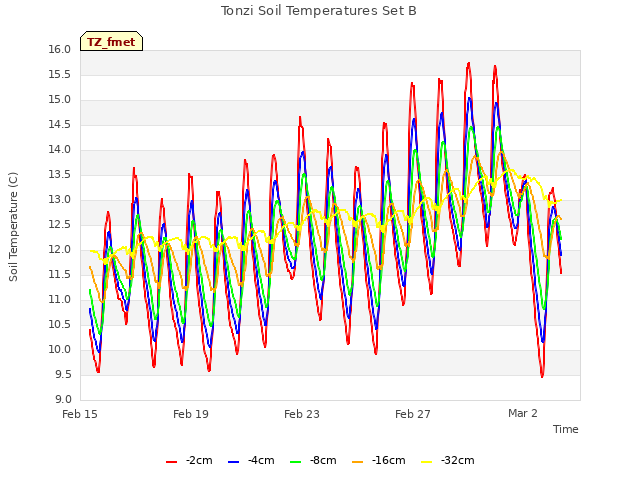
Task: Click the Time axis label
Action: 566,429
